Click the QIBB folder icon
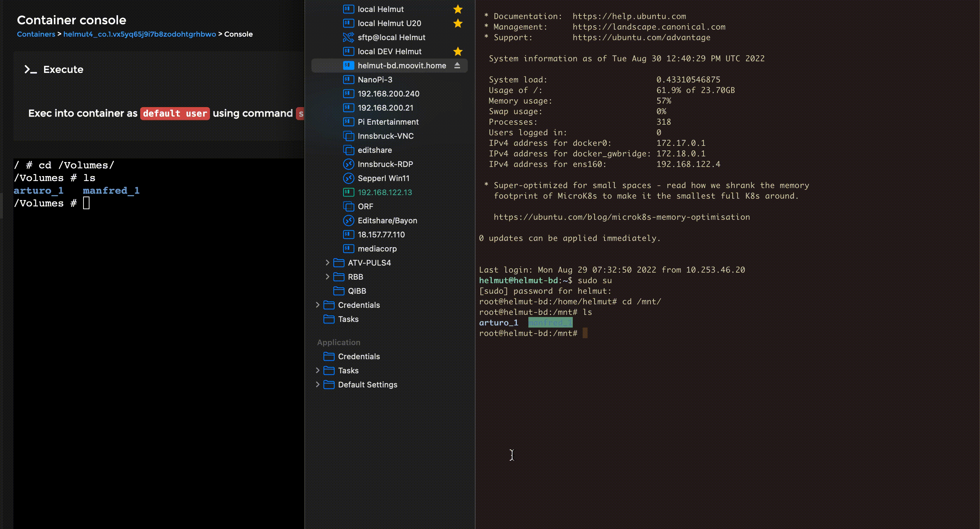The width and height of the screenshot is (980, 529). (338, 291)
